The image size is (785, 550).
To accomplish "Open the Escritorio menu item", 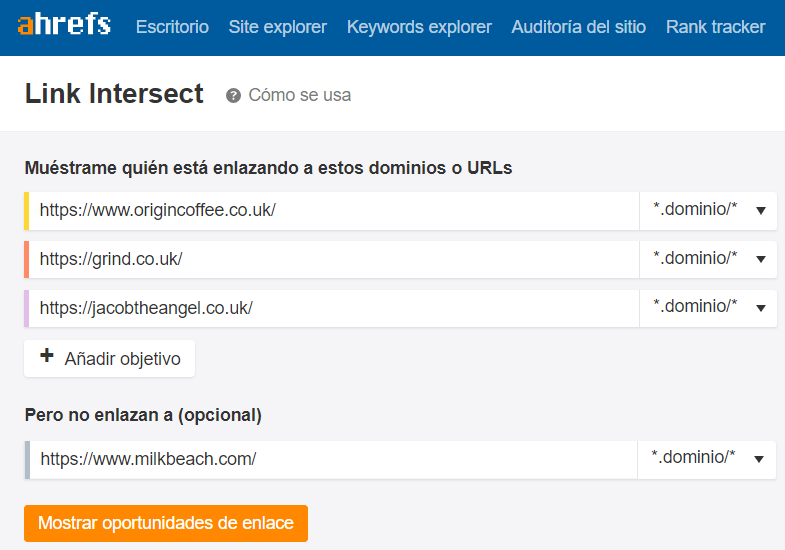I will (x=172, y=27).
